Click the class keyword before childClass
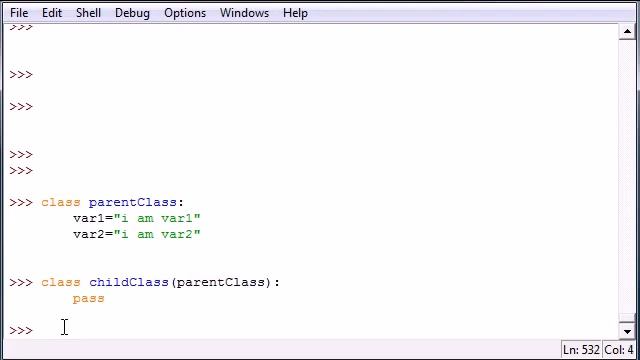640x360 pixels. pyautogui.click(x=61, y=282)
